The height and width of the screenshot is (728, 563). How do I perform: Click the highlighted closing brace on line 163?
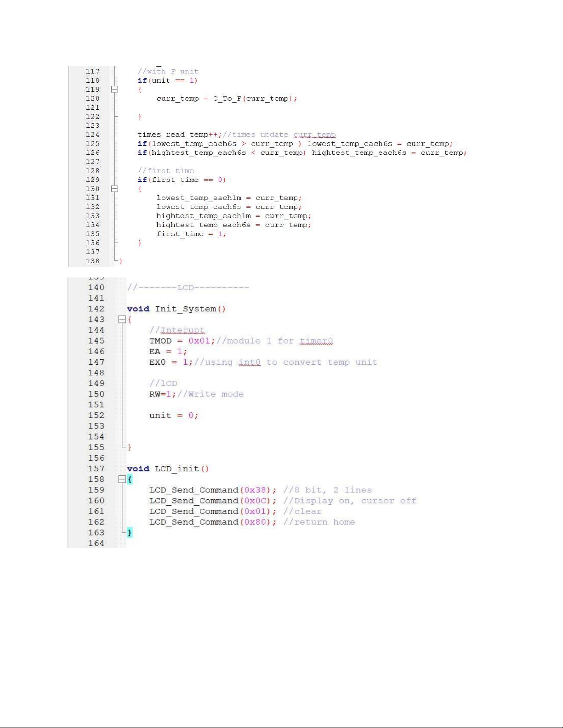pyautogui.click(x=130, y=532)
